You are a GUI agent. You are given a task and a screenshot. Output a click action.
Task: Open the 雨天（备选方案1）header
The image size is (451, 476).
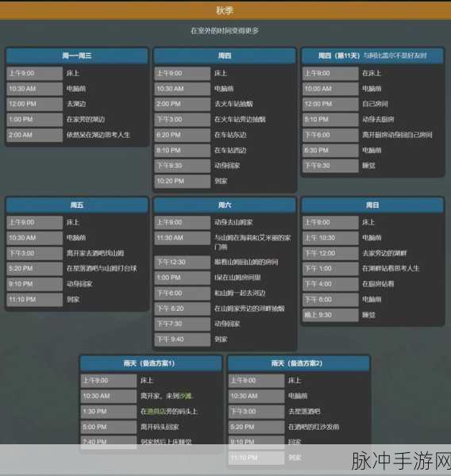click(151, 363)
